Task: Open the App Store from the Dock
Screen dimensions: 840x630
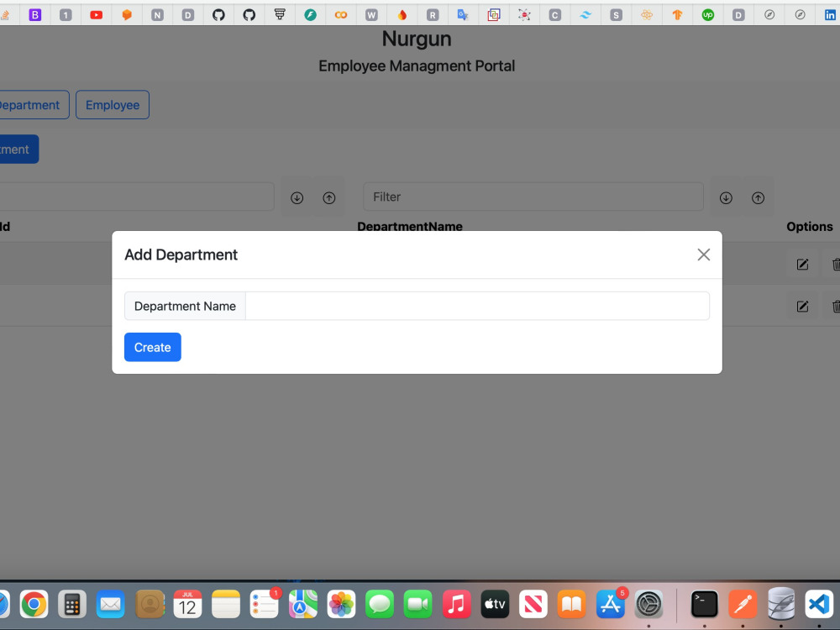Action: pos(610,604)
